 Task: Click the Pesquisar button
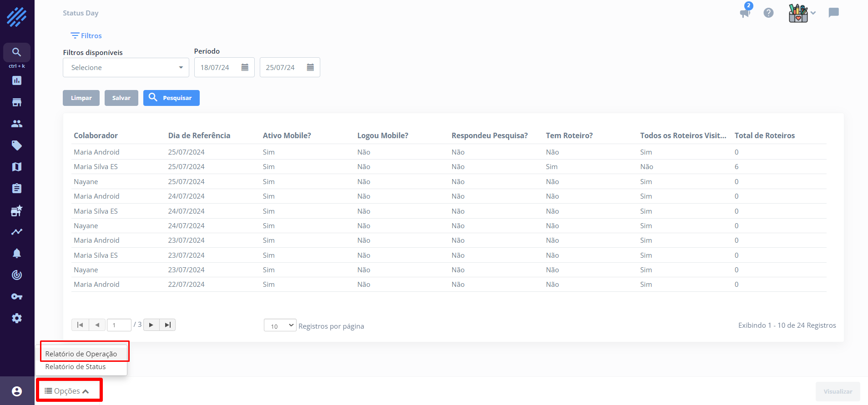click(x=172, y=98)
